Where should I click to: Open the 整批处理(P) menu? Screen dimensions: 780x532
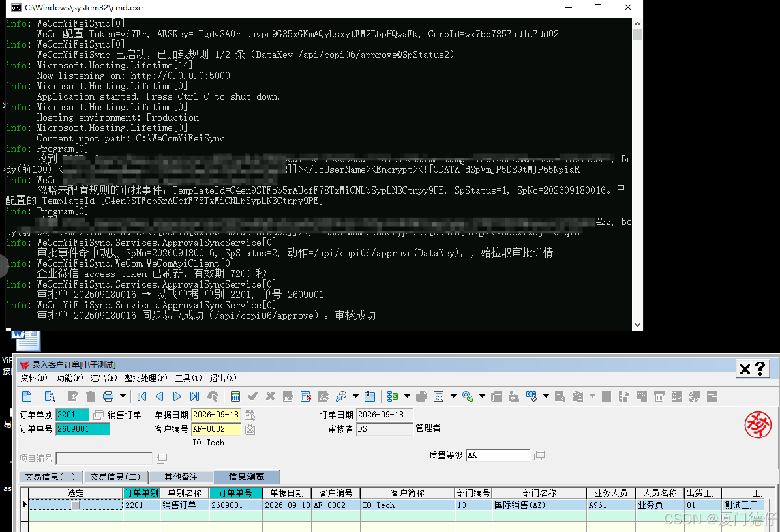145,378
